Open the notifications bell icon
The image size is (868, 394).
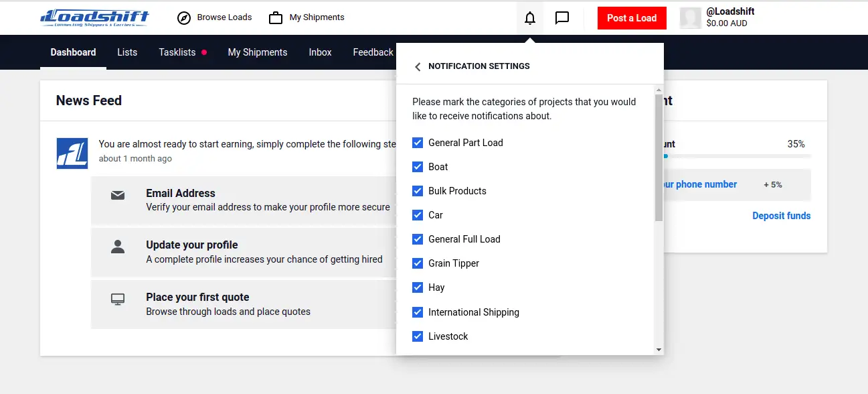[529, 17]
